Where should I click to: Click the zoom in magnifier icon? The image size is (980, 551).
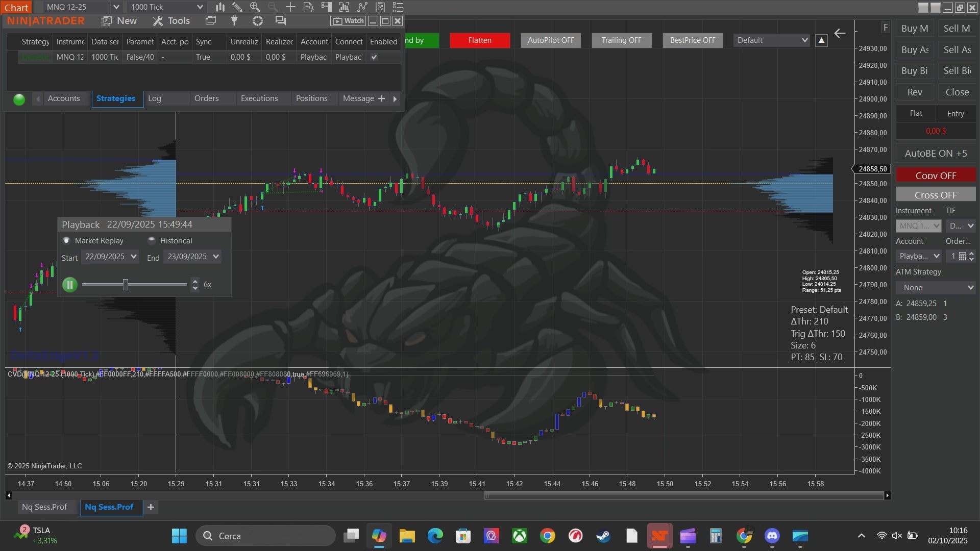point(255,7)
